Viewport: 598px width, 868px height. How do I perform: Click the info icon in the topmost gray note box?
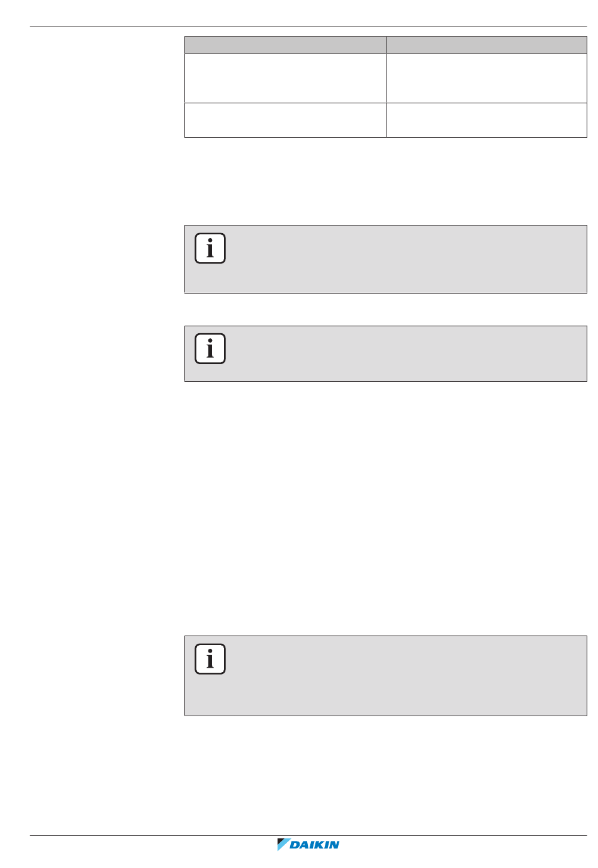click(x=210, y=248)
